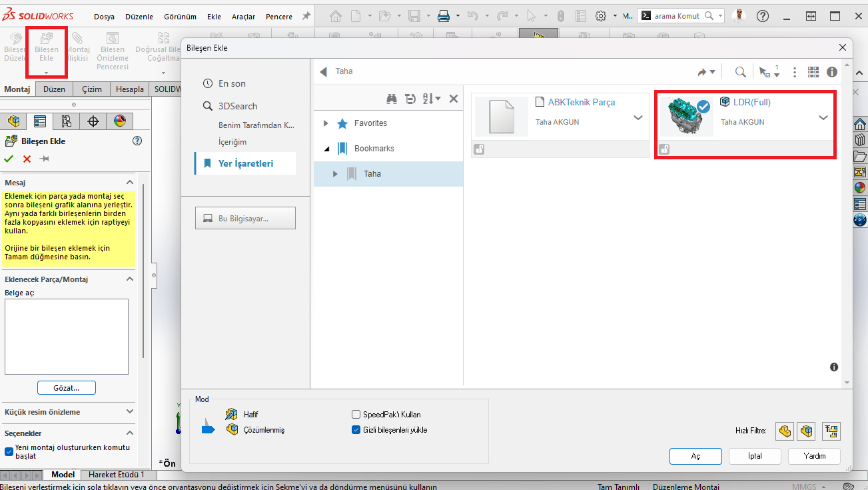Click the Aç button
Viewport: 868px width, 490px height.
(695, 456)
